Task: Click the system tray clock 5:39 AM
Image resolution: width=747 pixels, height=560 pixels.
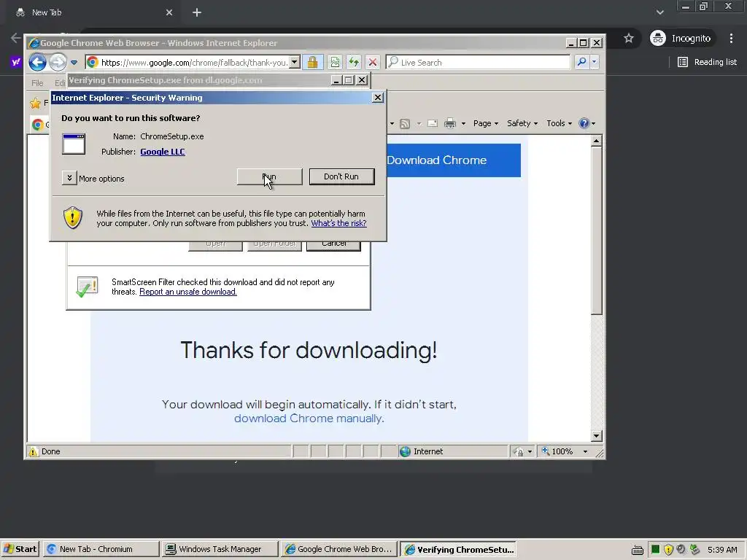Action: (722, 550)
